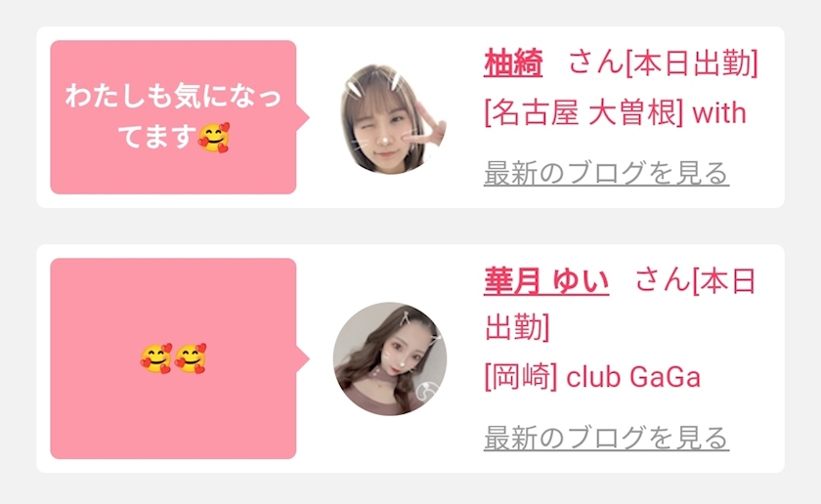The image size is (821, 504).
Task: Click the [本日出勤] status beside 柚綺
Action: (692, 63)
